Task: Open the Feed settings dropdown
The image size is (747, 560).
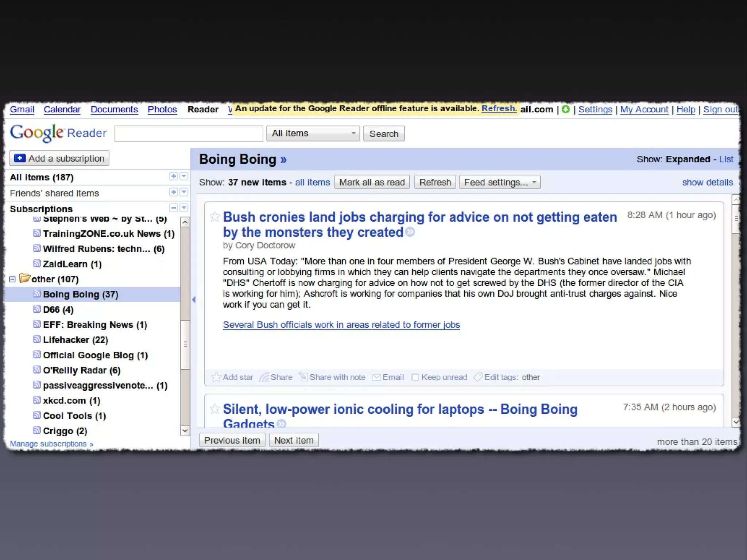Action: coord(500,182)
